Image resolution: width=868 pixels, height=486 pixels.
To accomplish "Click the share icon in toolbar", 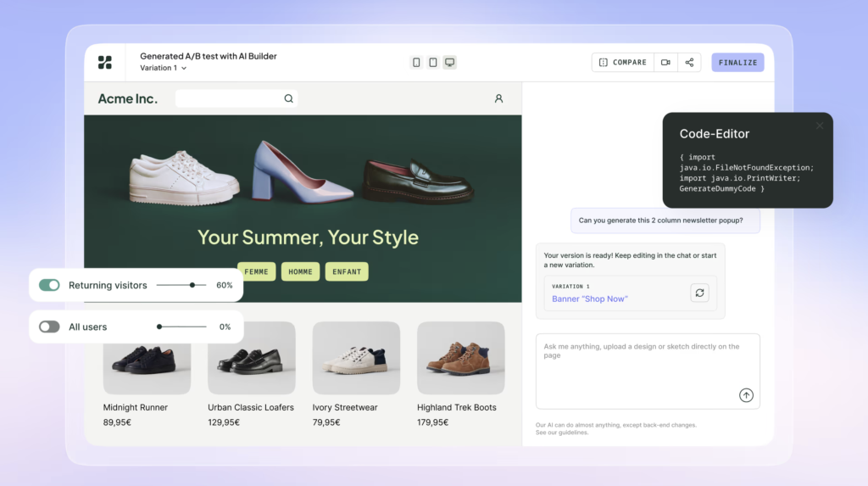I will coord(689,63).
